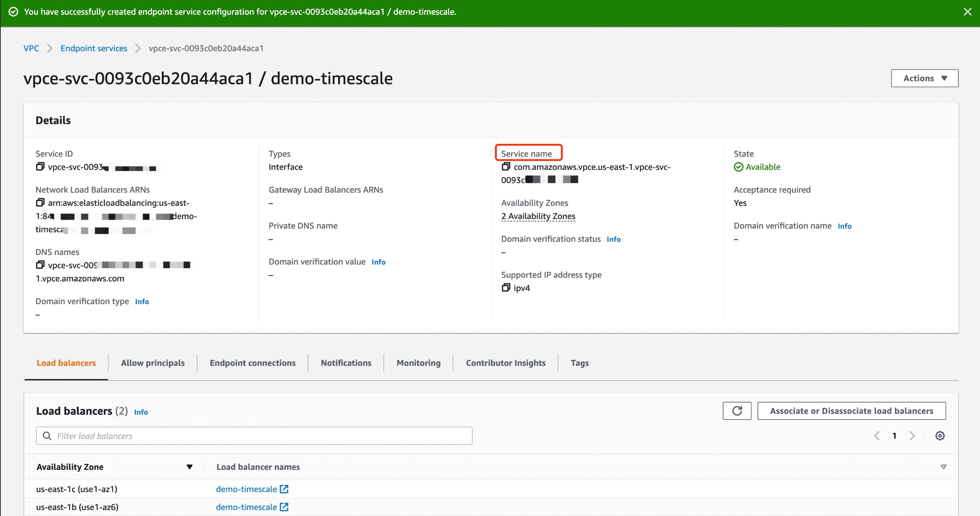
Task: Click the Filter load balancers field
Action: coord(254,436)
